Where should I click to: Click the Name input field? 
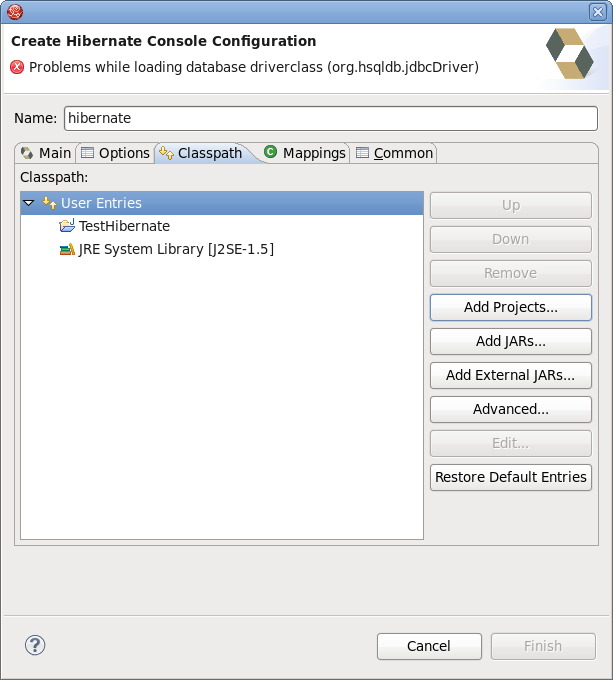(x=330, y=118)
